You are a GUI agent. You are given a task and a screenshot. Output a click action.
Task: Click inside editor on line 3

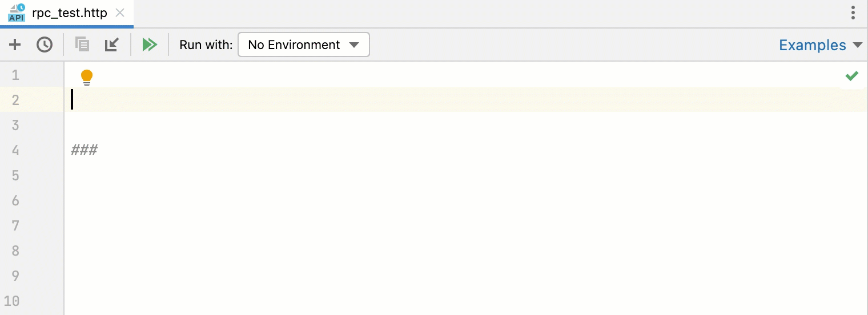click(x=466, y=125)
